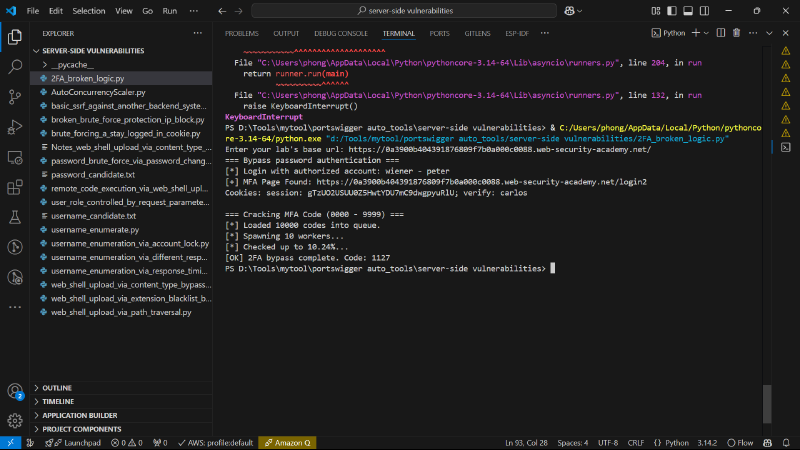Viewport: 800px width, 450px height.
Task: Open Manage gear settings menu
Action: click(15, 420)
